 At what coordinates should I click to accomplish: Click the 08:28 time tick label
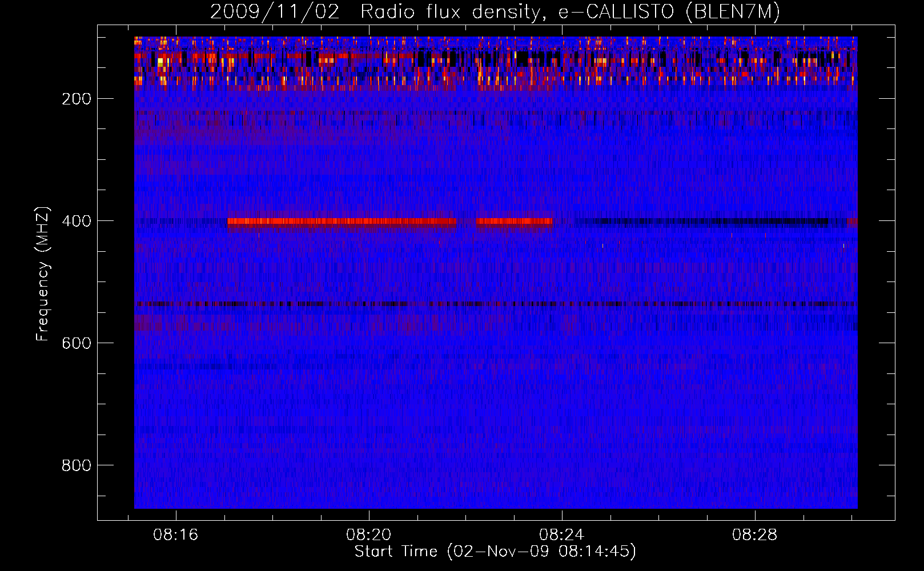pyautogui.click(x=755, y=534)
